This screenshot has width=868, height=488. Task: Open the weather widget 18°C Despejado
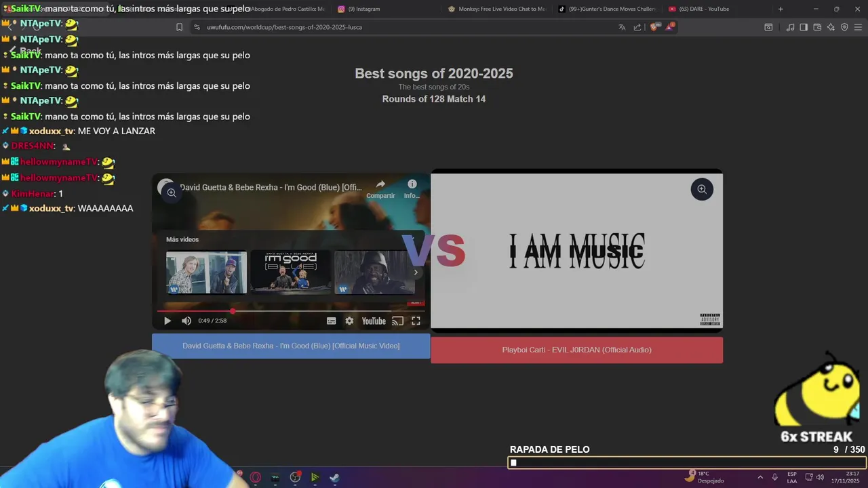[x=705, y=476]
